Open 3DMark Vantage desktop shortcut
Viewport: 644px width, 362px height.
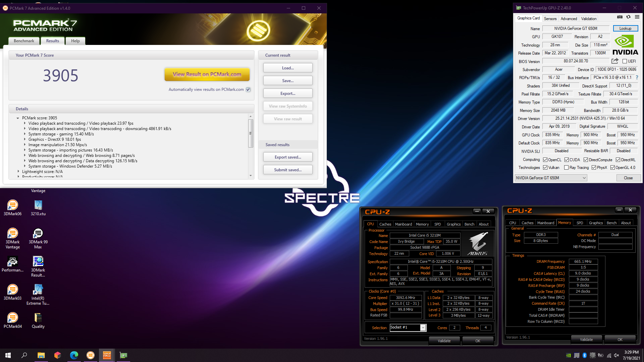12,238
